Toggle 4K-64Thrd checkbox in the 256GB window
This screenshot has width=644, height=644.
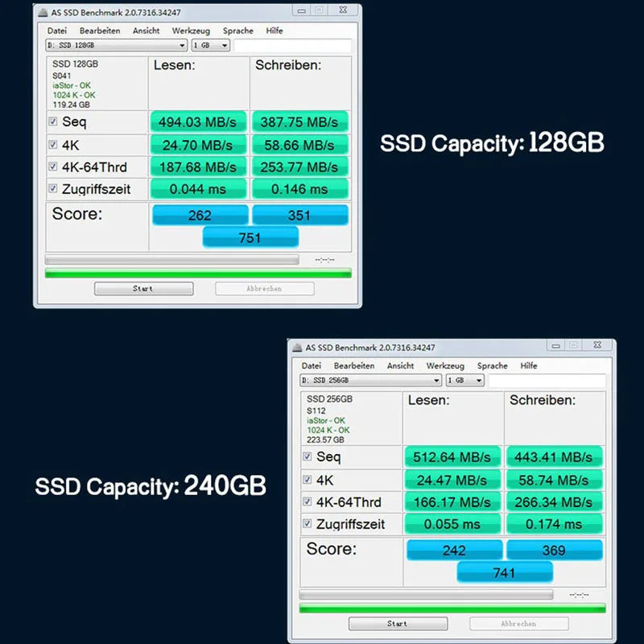coord(308,502)
